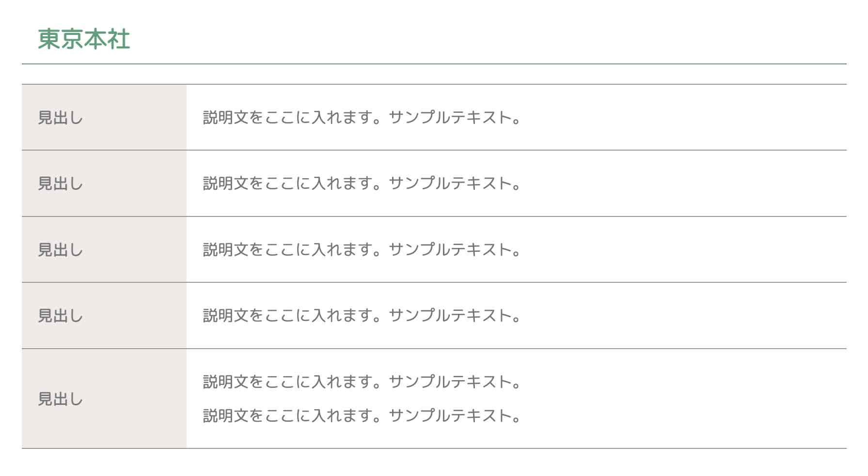This screenshot has width=868, height=476.
Task: Click the third row's 見出し header cell
Action: [x=61, y=250]
